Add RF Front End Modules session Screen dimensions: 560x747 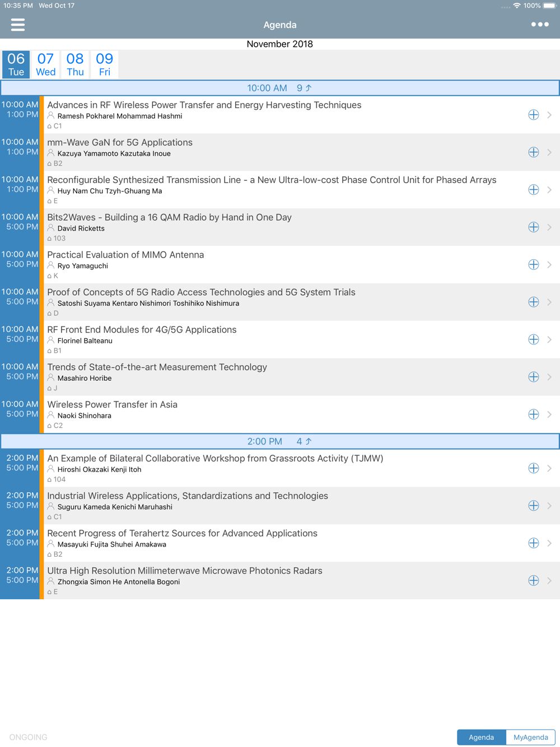click(534, 340)
